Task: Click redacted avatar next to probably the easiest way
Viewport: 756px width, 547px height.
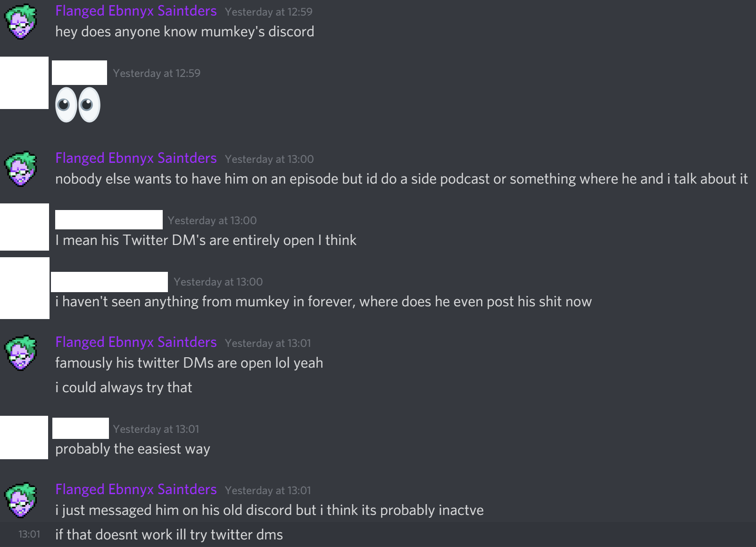Action: click(x=24, y=438)
